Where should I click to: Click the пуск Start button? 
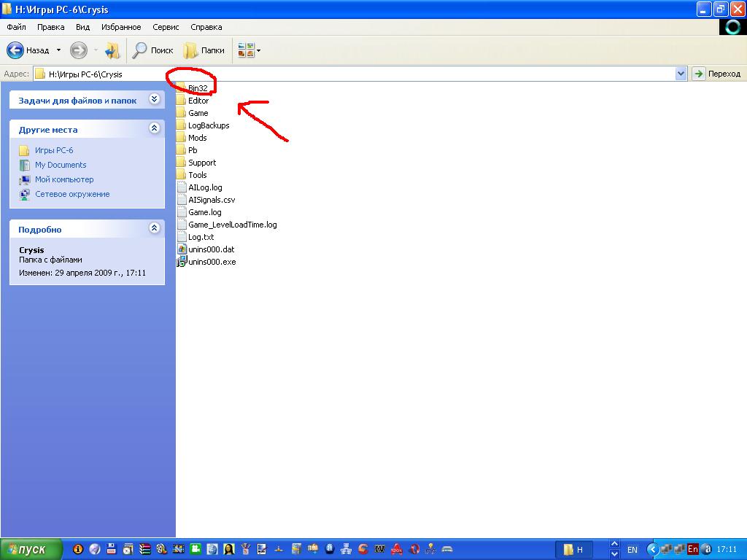(31, 549)
